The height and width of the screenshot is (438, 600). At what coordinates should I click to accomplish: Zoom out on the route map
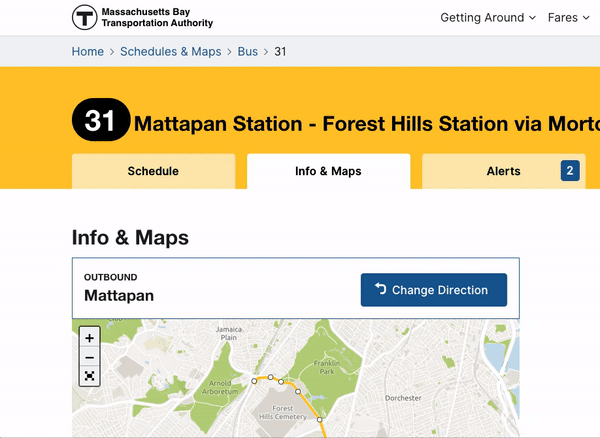click(90, 357)
